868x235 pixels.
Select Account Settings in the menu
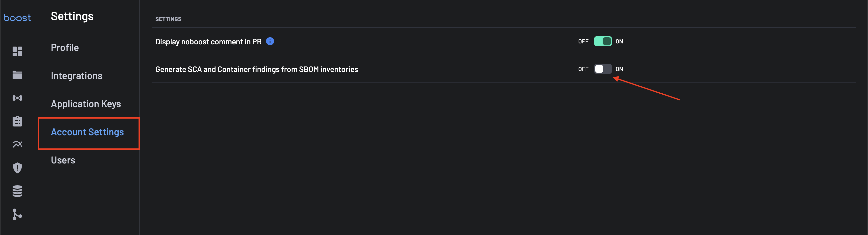[87, 132]
